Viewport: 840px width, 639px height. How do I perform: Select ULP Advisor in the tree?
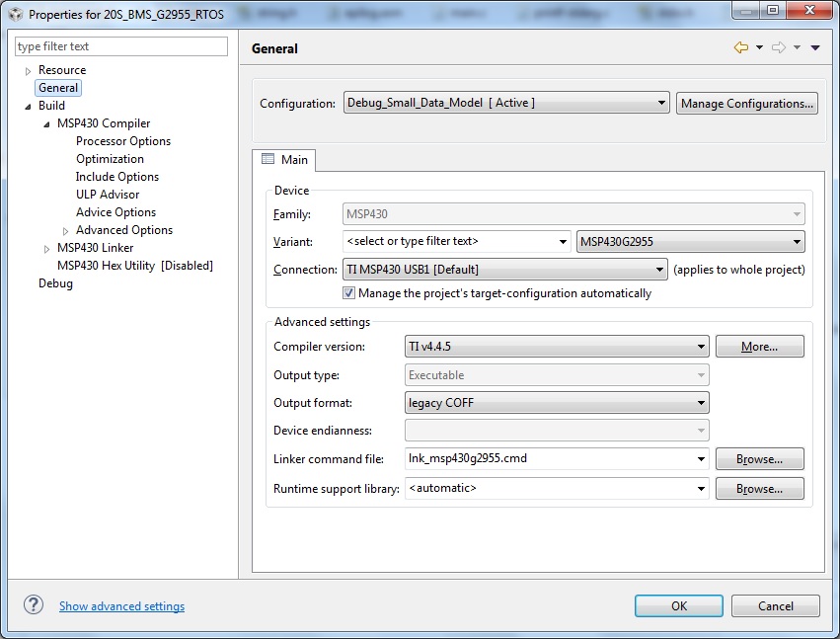108,194
